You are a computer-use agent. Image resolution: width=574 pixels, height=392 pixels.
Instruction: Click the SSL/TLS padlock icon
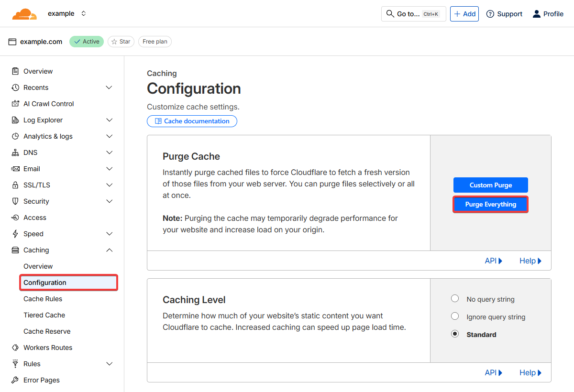point(15,185)
